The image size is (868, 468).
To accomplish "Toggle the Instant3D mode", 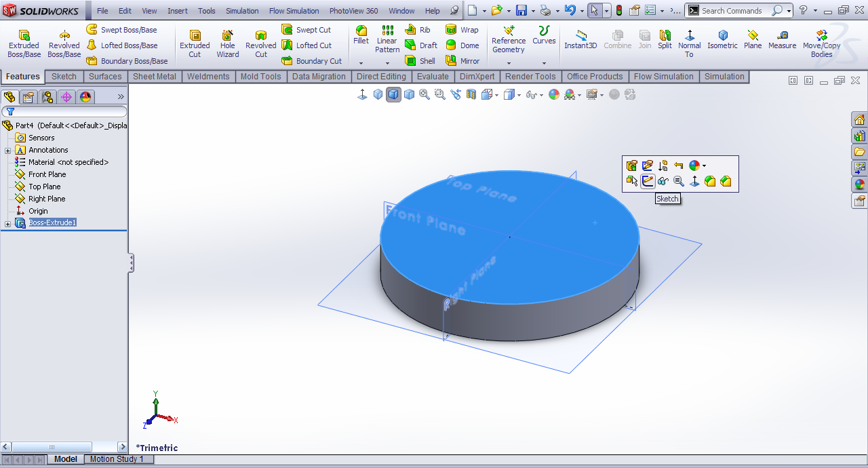I will (x=580, y=40).
